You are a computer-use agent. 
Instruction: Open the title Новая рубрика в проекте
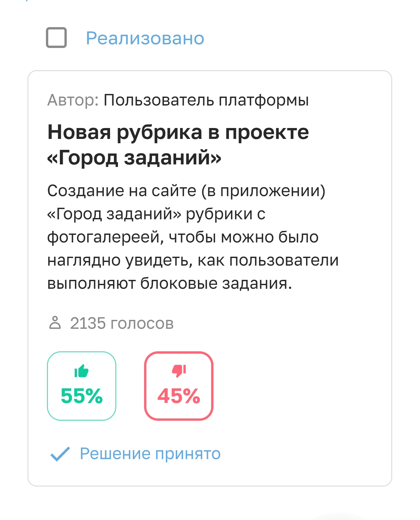tap(178, 132)
